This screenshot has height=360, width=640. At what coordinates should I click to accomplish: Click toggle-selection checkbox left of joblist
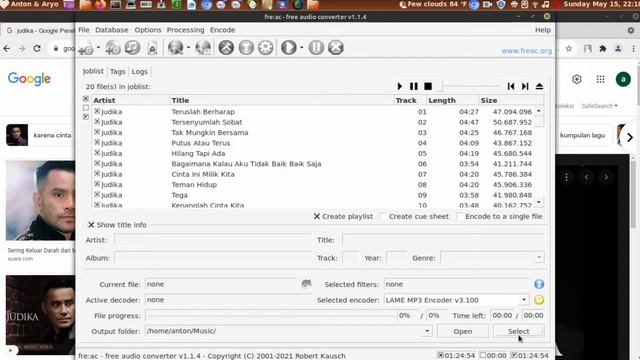click(x=86, y=117)
